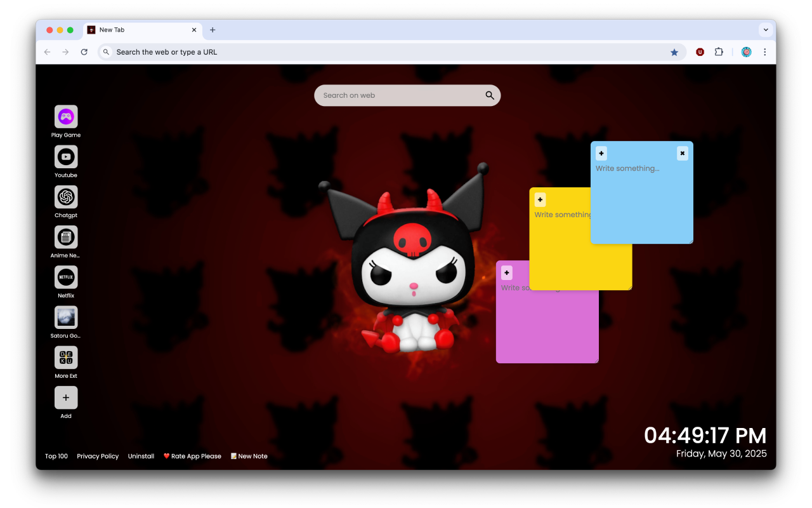
Task: Open Chrome's three-dot menu
Action: 764,52
